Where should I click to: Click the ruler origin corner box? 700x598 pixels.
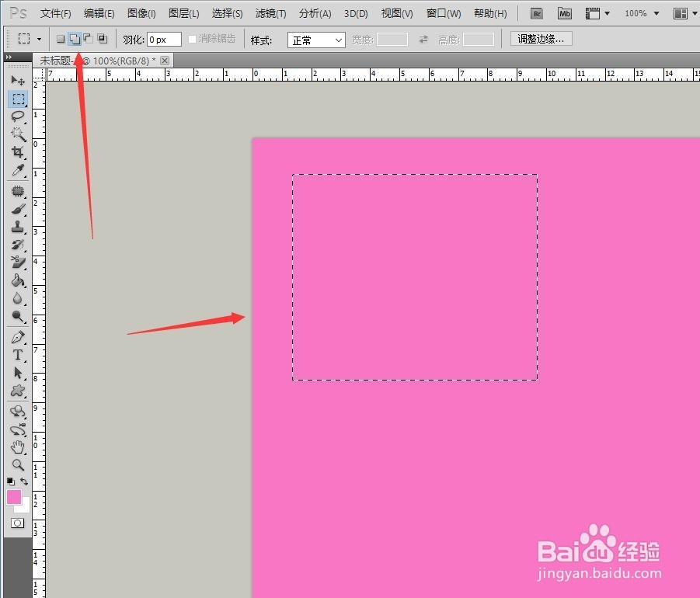pyautogui.click(x=39, y=75)
